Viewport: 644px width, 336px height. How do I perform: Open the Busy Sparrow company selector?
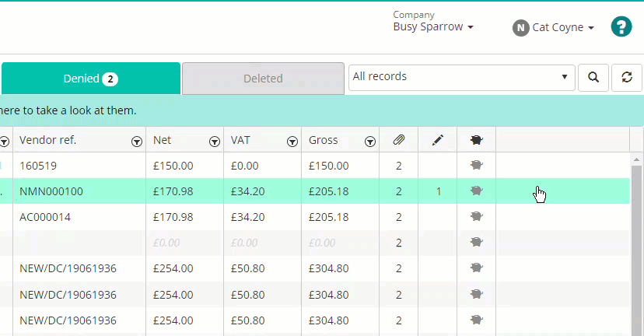point(433,26)
